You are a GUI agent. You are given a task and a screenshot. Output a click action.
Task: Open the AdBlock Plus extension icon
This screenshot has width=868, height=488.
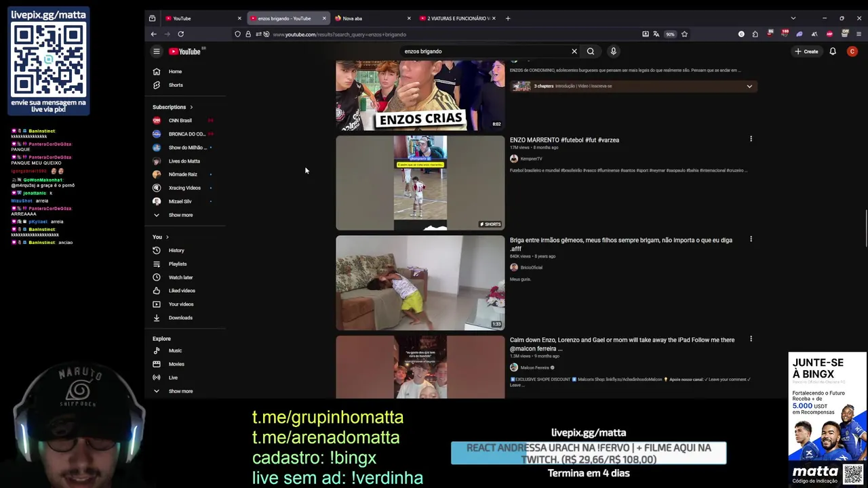pos(829,34)
